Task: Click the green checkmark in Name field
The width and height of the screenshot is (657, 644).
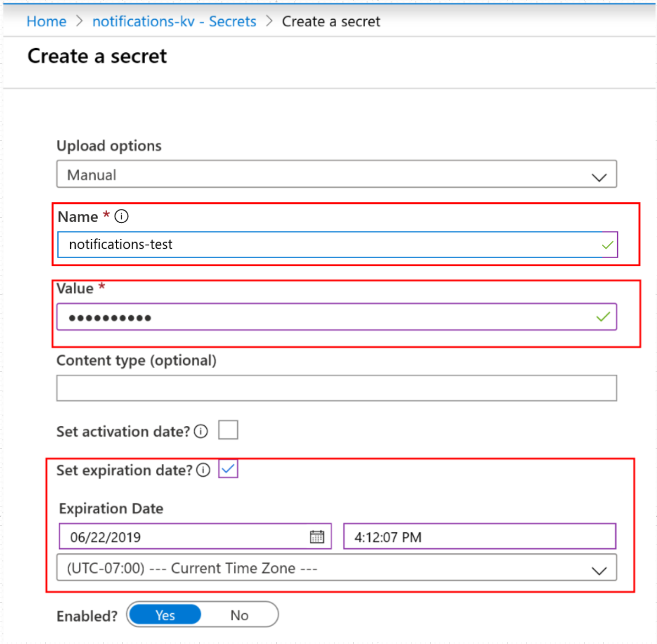Action: (x=608, y=244)
